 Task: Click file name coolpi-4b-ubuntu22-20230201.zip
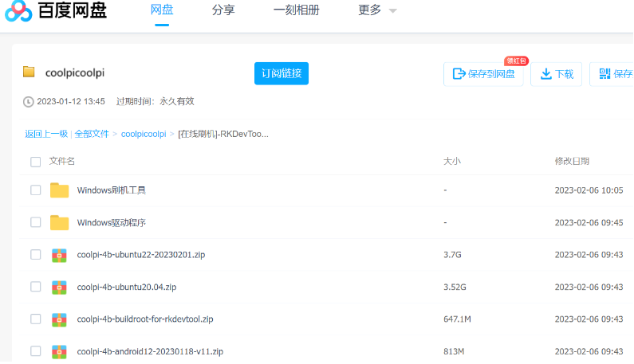141,255
